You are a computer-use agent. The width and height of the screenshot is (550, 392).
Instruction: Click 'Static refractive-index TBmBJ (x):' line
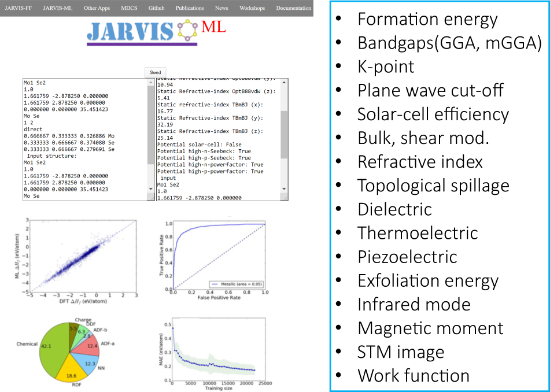point(210,105)
